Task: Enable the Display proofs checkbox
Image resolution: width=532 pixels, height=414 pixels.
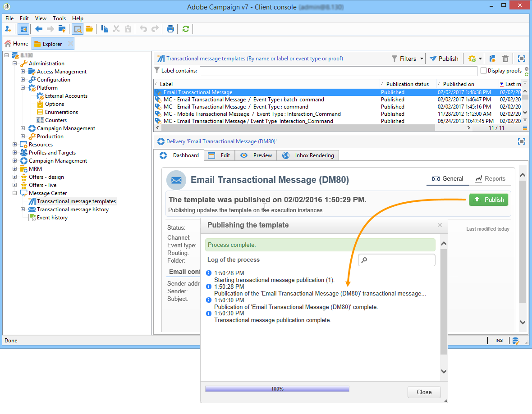Action: click(x=484, y=71)
